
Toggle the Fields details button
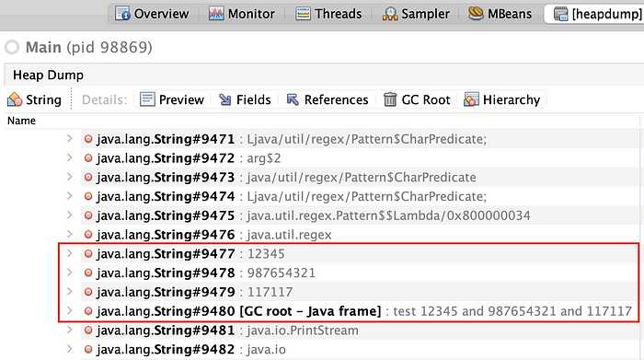(245, 99)
